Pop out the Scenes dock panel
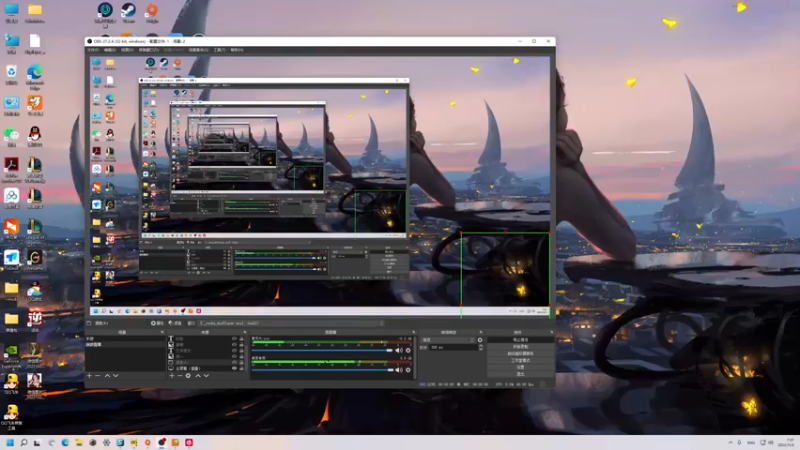This screenshot has height=450, width=800. click(x=162, y=332)
